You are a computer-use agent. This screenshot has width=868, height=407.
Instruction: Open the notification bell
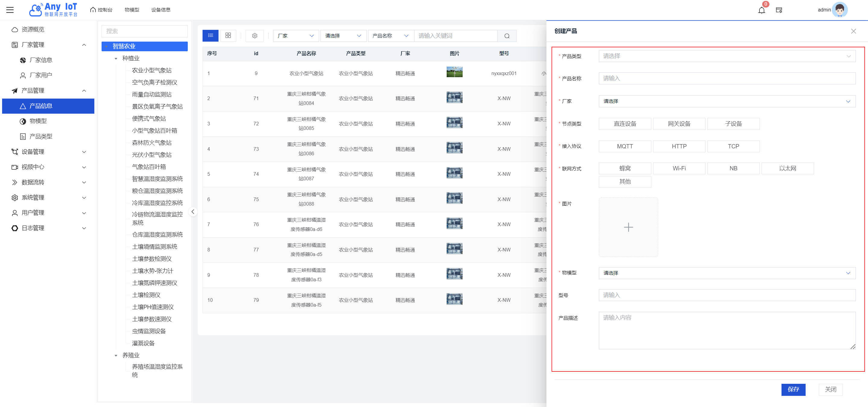[x=761, y=10]
